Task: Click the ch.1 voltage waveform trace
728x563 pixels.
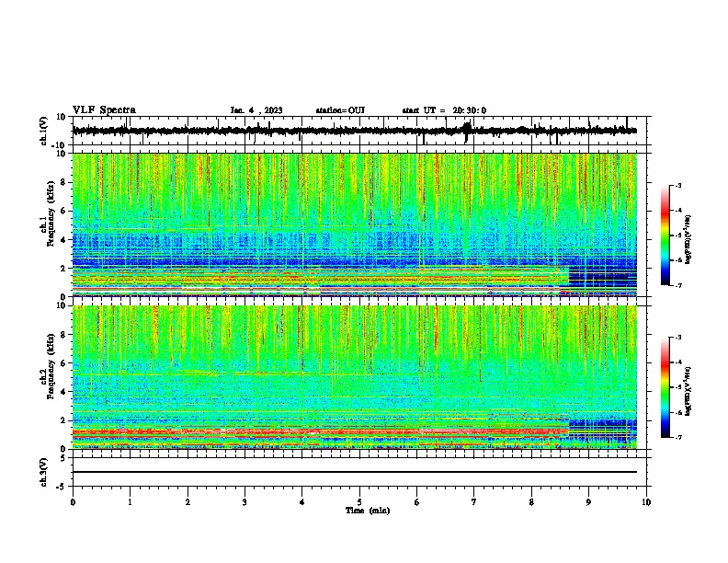Action: [x=355, y=131]
